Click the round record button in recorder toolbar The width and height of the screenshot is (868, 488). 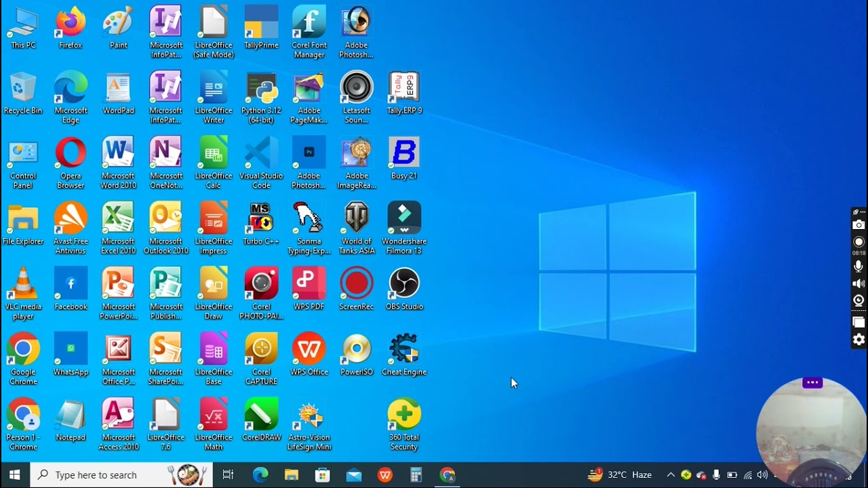(859, 242)
